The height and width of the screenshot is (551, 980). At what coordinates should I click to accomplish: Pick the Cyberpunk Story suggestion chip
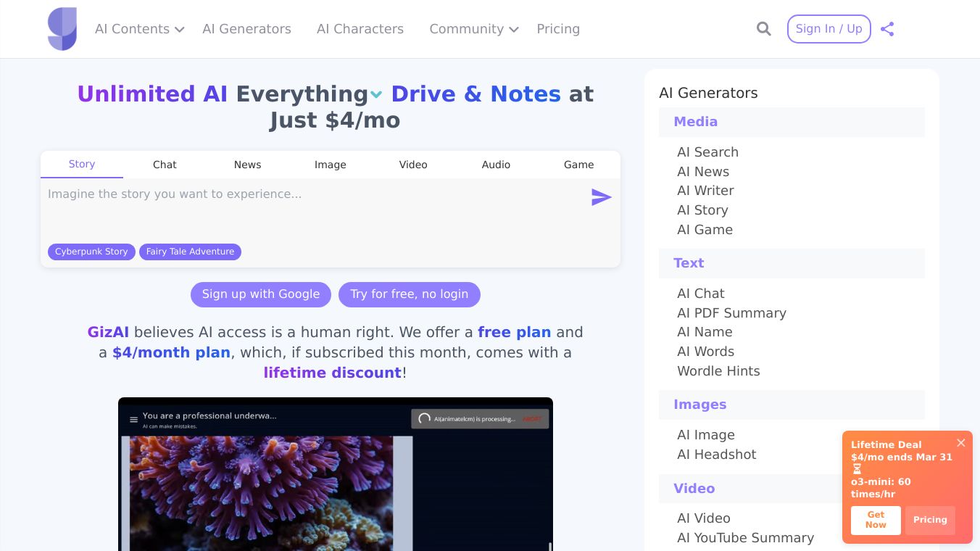pos(91,252)
